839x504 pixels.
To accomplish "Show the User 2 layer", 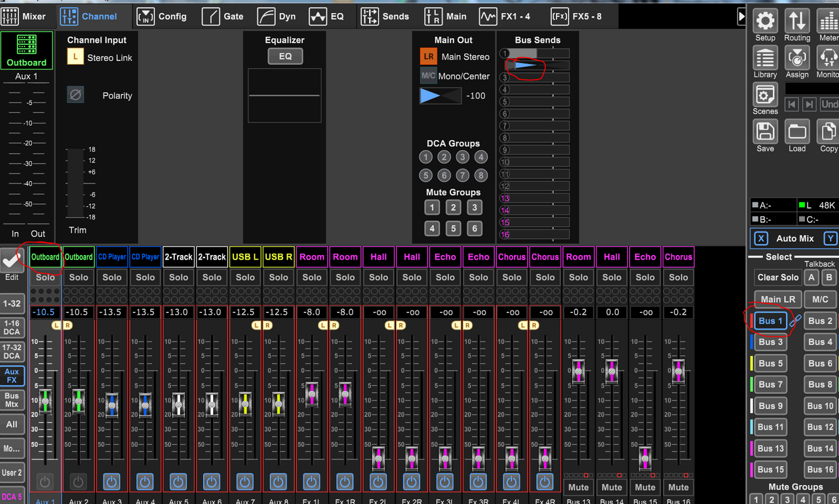I will pos(12,473).
